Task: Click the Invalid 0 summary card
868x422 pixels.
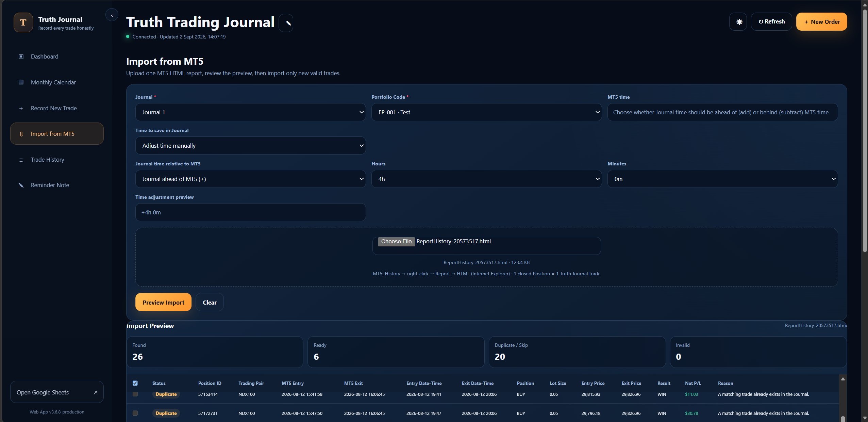Action: 758,352
